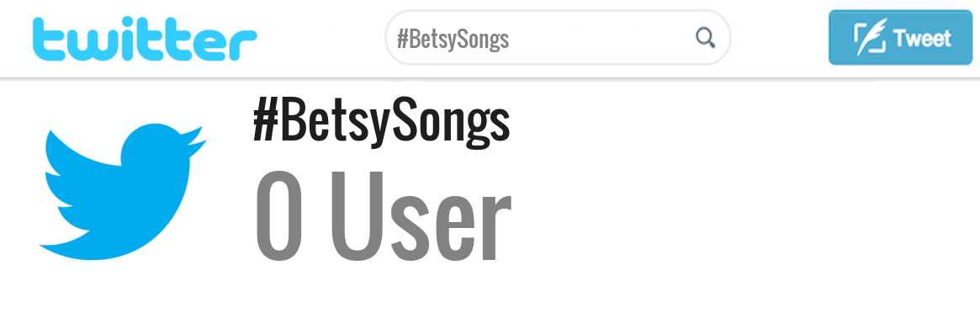Click the gray divider below header
This screenshot has width=980, height=318.
[x=490, y=79]
